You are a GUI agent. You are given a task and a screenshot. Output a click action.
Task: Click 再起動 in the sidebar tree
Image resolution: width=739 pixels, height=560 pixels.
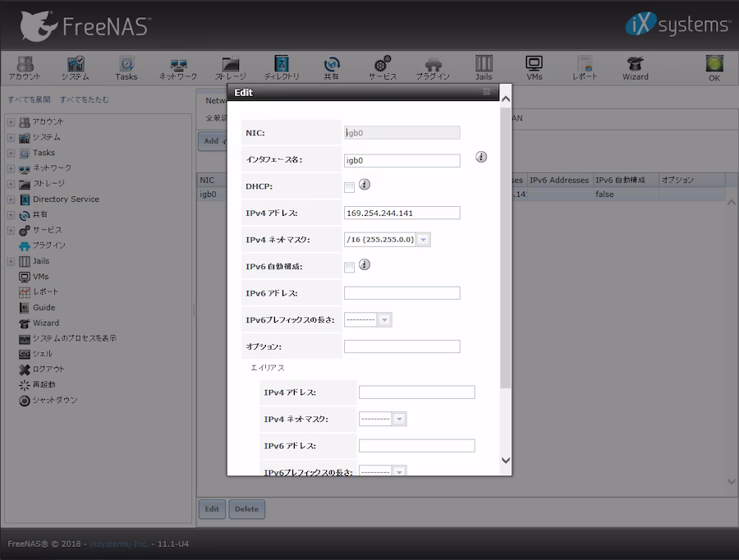37,384
